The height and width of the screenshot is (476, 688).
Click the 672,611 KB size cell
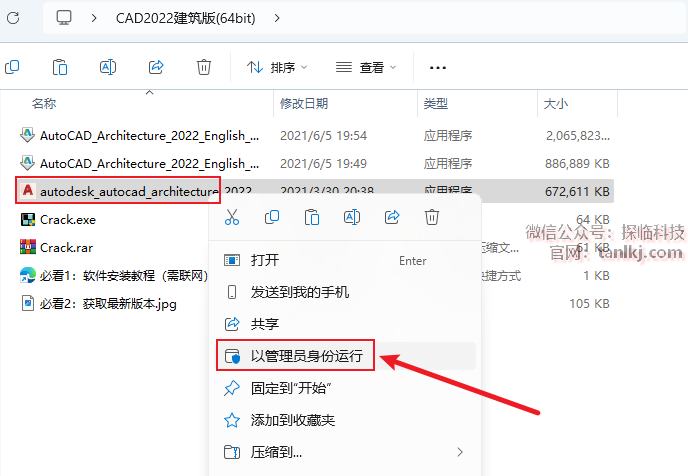pos(577,191)
